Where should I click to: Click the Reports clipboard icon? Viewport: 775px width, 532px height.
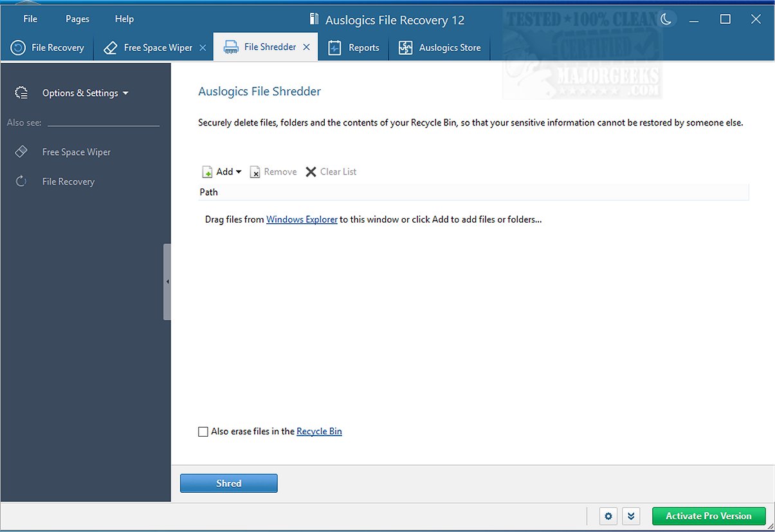coord(334,48)
